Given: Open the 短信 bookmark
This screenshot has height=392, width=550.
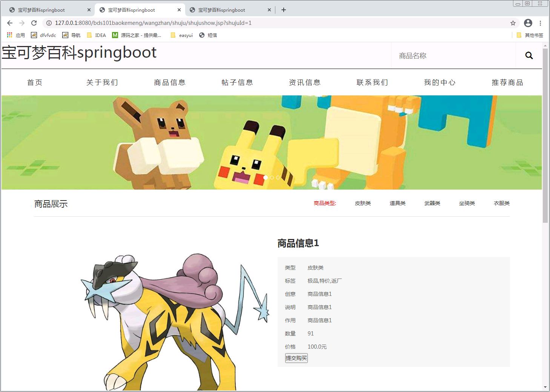Looking at the screenshot, I should (208, 35).
